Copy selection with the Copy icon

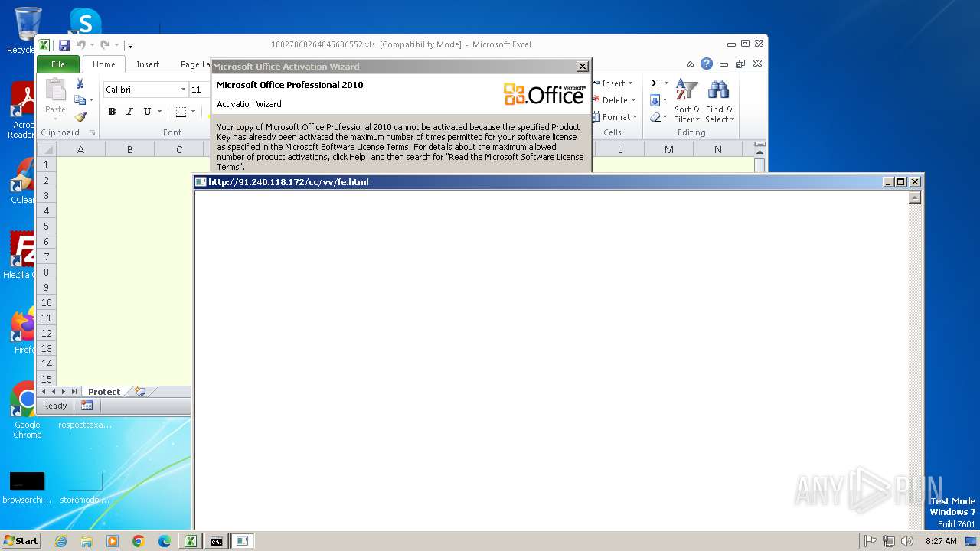(x=80, y=100)
